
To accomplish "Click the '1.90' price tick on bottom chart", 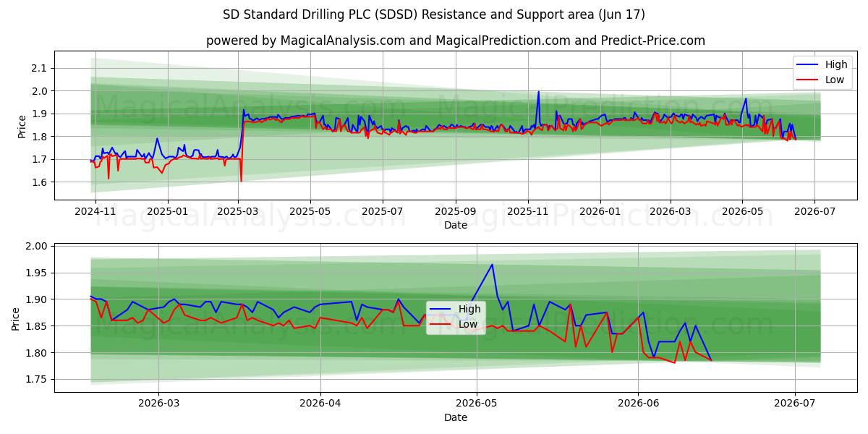I will tap(37, 299).
